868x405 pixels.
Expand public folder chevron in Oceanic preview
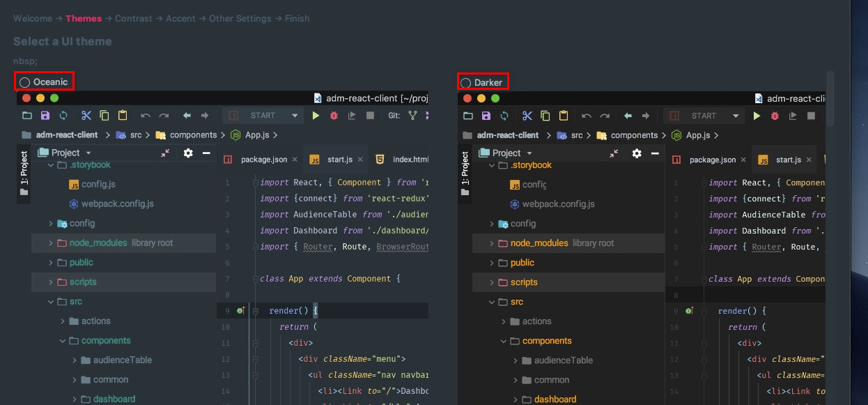(51, 263)
